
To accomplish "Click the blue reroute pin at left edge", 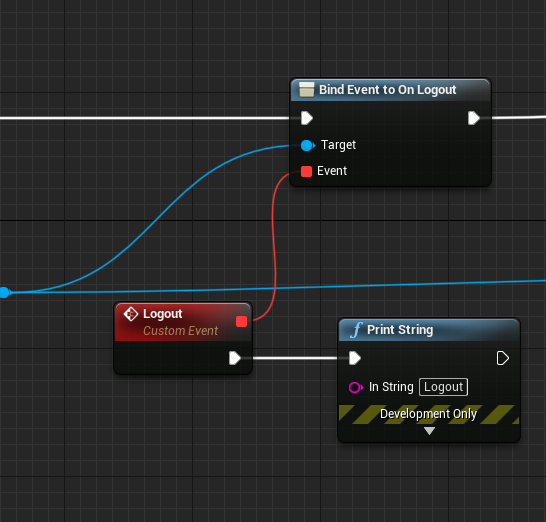I will (5, 293).
